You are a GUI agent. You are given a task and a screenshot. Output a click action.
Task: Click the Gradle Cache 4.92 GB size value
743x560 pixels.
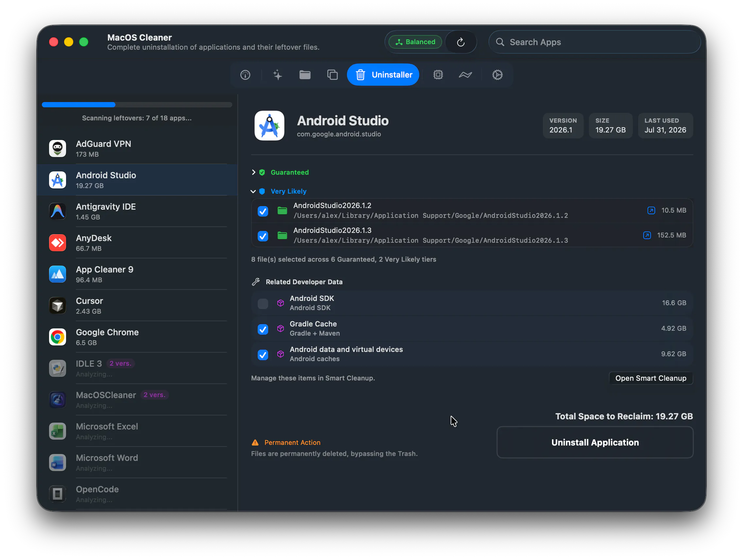click(x=673, y=328)
